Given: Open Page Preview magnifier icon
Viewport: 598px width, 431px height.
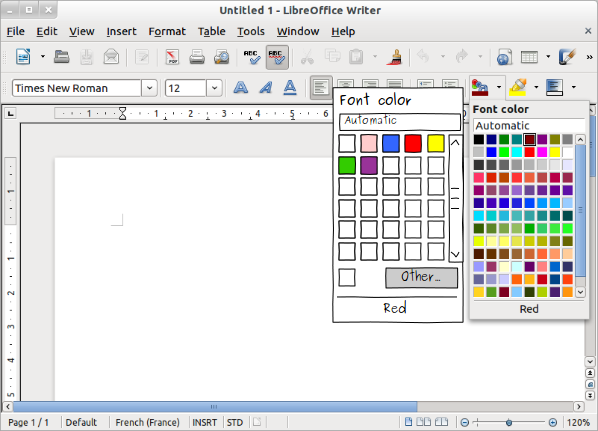Looking at the screenshot, I should [x=222, y=57].
